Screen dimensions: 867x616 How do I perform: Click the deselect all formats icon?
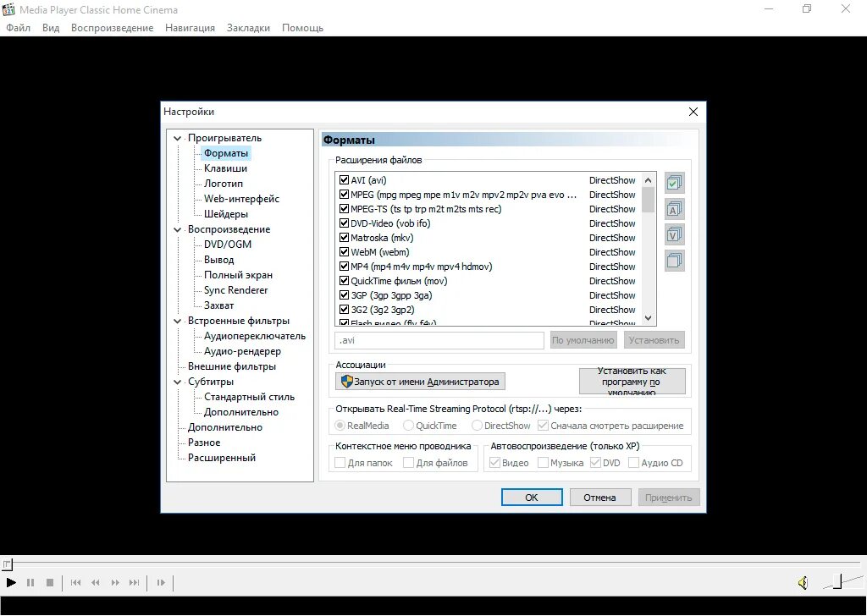pos(674,261)
